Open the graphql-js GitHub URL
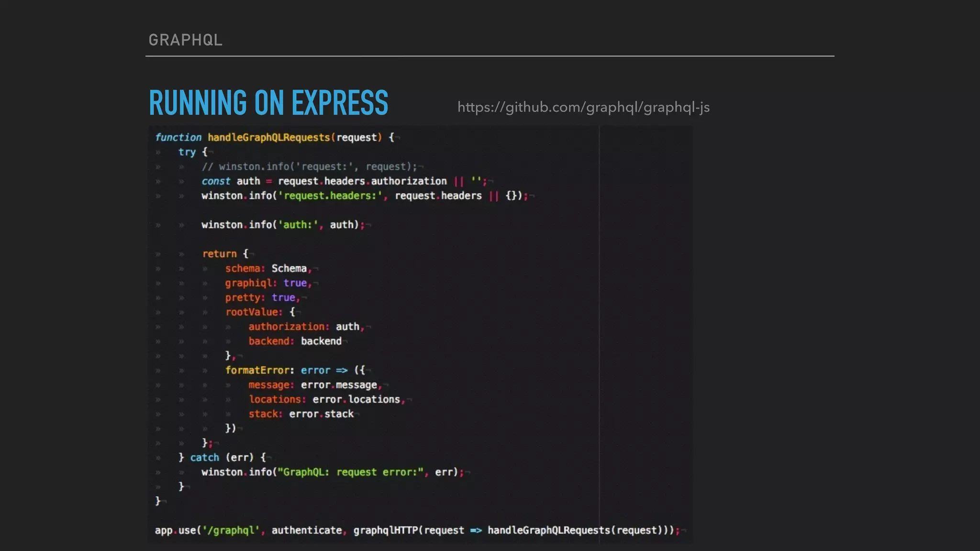 click(x=583, y=108)
